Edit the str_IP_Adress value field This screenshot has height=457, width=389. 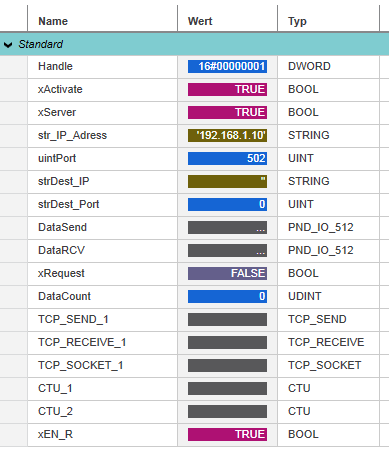pyautogui.click(x=227, y=135)
